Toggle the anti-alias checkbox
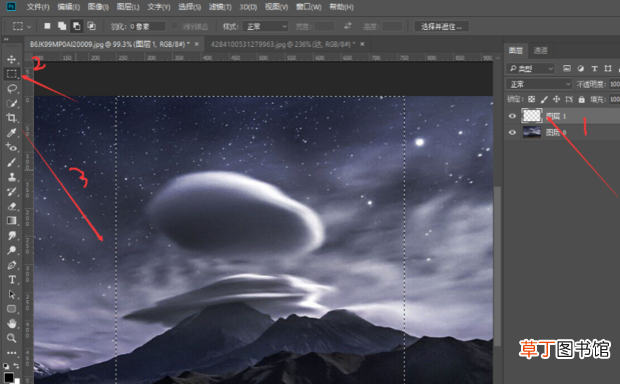The height and width of the screenshot is (384, 620). pyautogui.click(x=174, y=26)
